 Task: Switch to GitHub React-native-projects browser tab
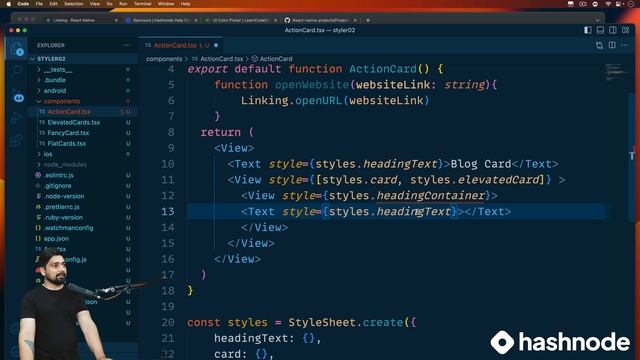pyautogui.click(x=320, y=20)
